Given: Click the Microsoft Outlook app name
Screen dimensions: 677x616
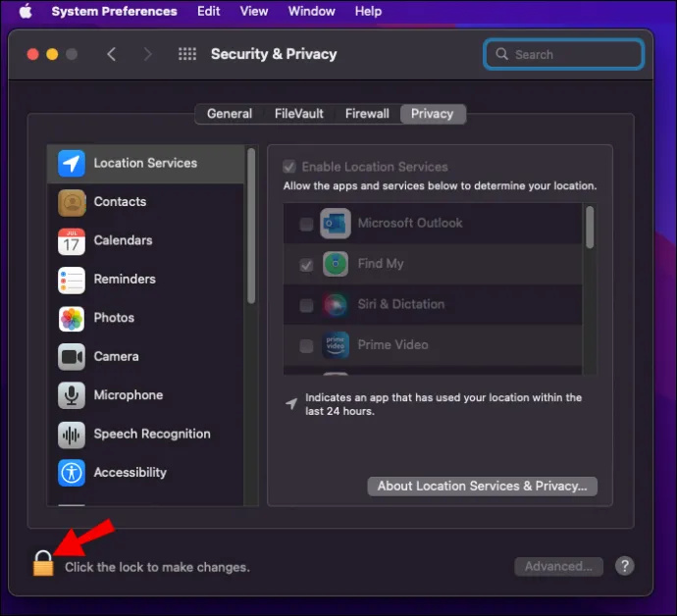Looking at the screenshot, I should pos(410,224).
